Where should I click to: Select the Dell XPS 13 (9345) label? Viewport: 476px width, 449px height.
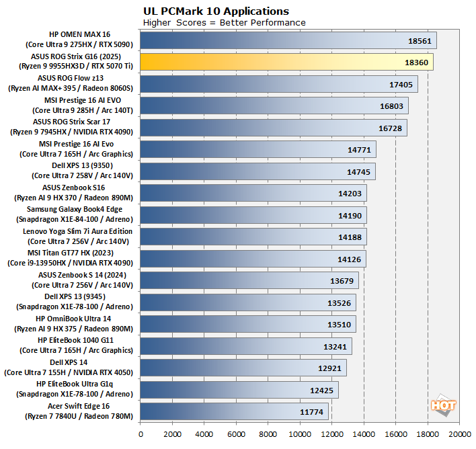click(x=75, y=296)
